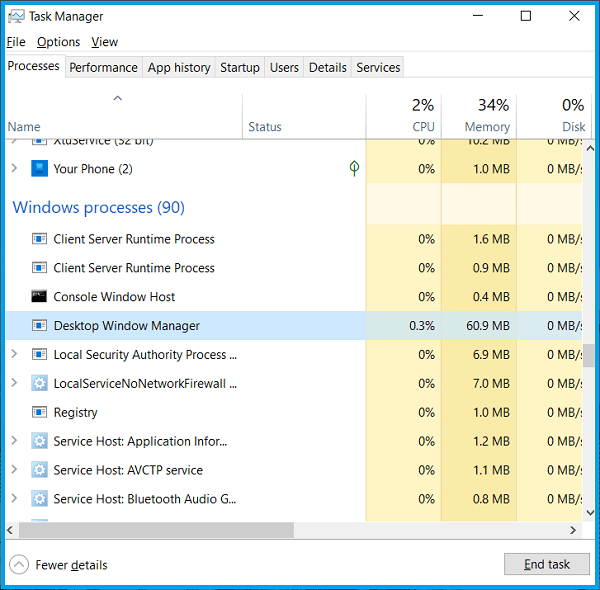Open the File menu

coord(16,42)
